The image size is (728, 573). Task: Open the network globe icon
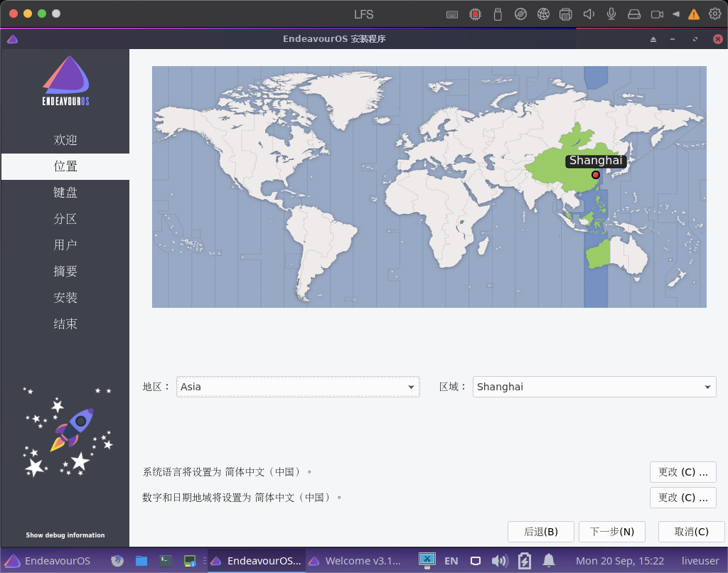(543, 14)
